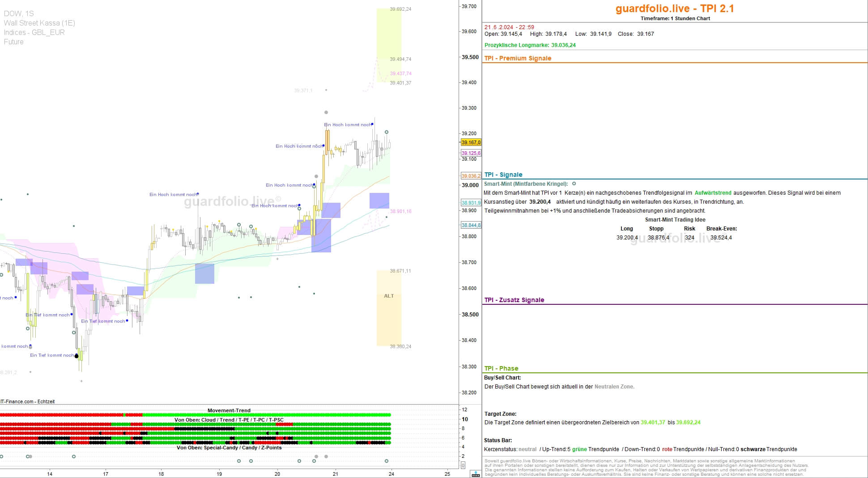Click the Down-Trend:0 rote Trendpunkte entry
The width and height of the screenshot is (868, 478).
point(664,449)
